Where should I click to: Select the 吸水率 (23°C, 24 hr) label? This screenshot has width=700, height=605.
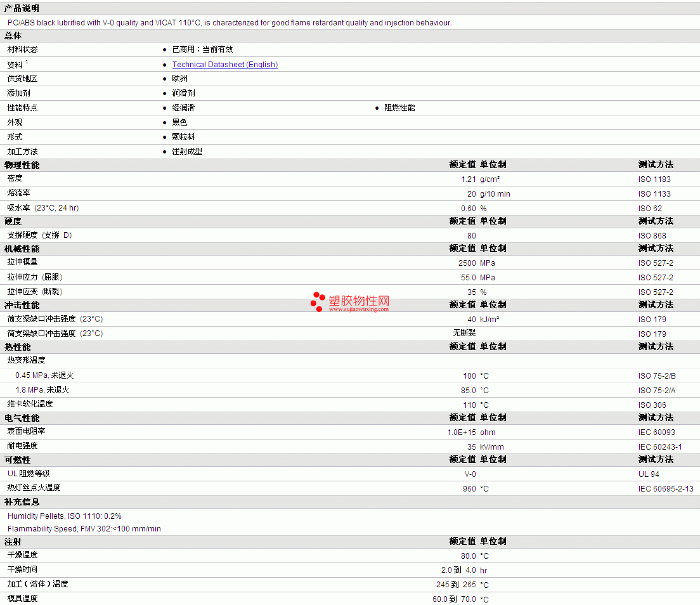click(x=43, y=208)
